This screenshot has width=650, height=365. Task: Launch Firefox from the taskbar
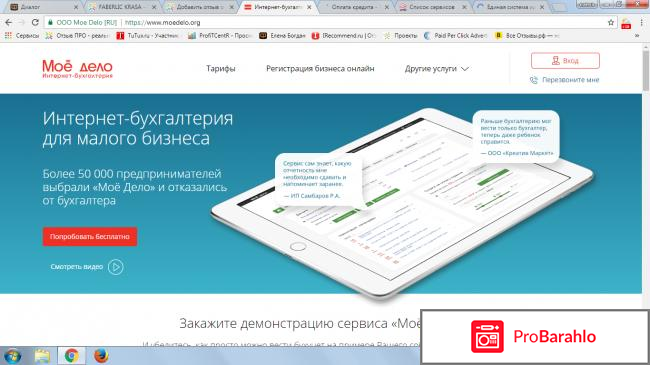(101, 356)
